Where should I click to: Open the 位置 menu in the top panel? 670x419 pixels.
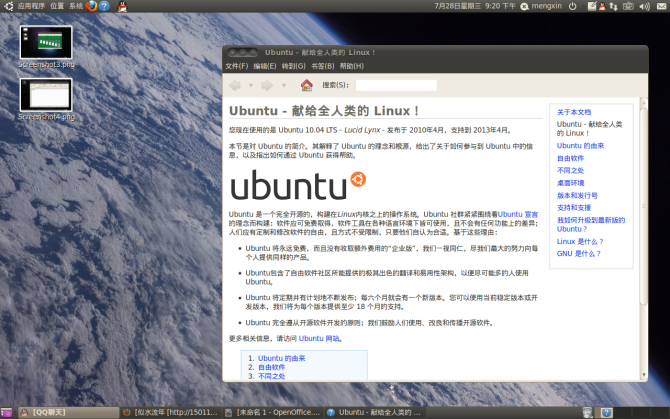coord(56,6)
